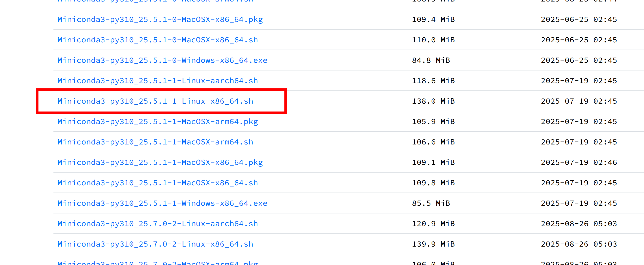644x265 pixels.
Task: Click Miniconda3-py310_25.7.0-2-Linux-x86_64.sh link
Action: click(x=155, y=244)
